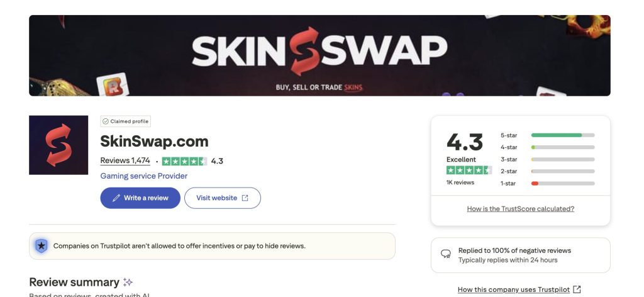
Task: Click the pencil icon in Write a review
Action: coord(116,198)
